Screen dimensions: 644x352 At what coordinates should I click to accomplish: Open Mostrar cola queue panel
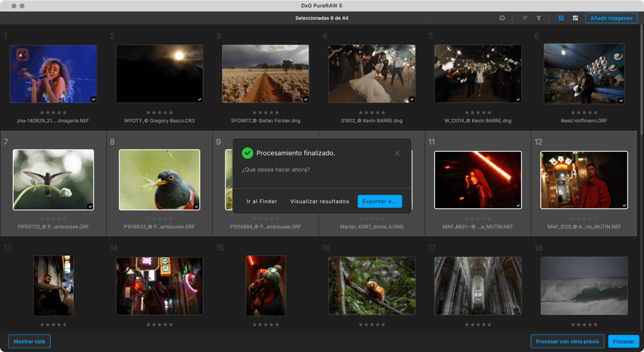(29, 341)
